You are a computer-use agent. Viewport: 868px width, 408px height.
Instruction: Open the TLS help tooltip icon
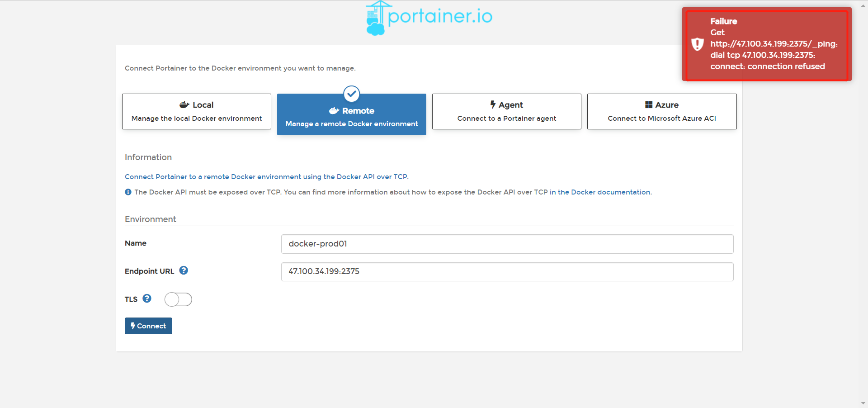coord(147,299)
